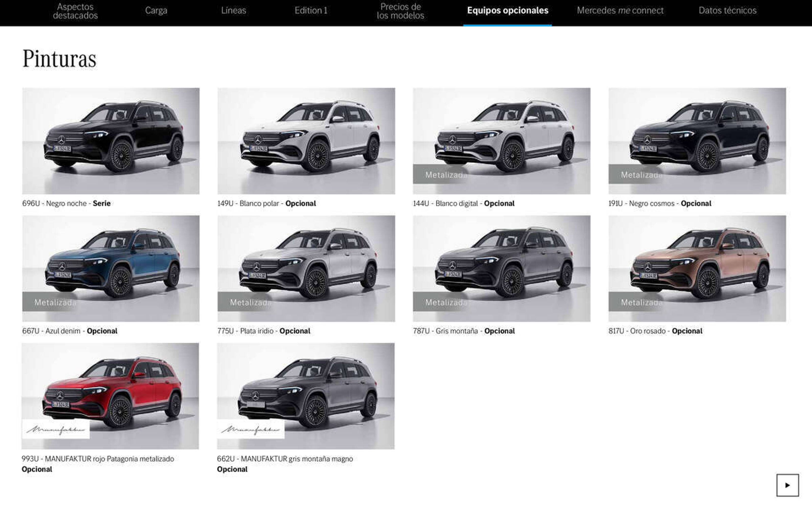Click the '144U - Blanco digital' caption

coord(464,203)
